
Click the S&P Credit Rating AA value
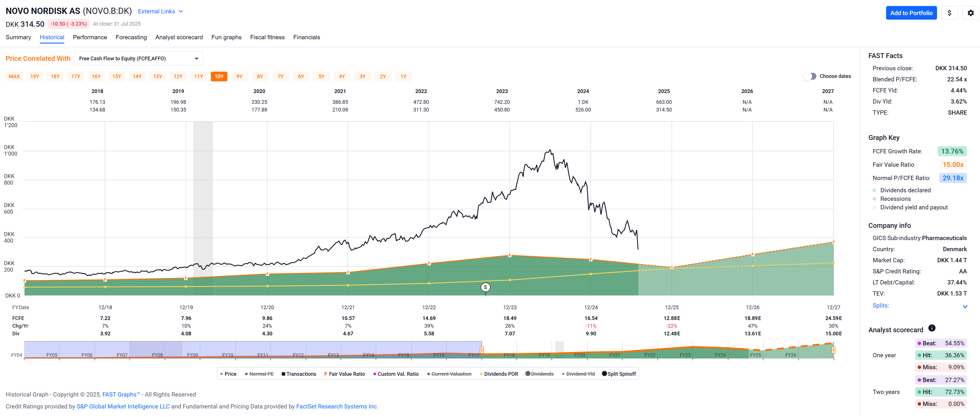point(962,271)
